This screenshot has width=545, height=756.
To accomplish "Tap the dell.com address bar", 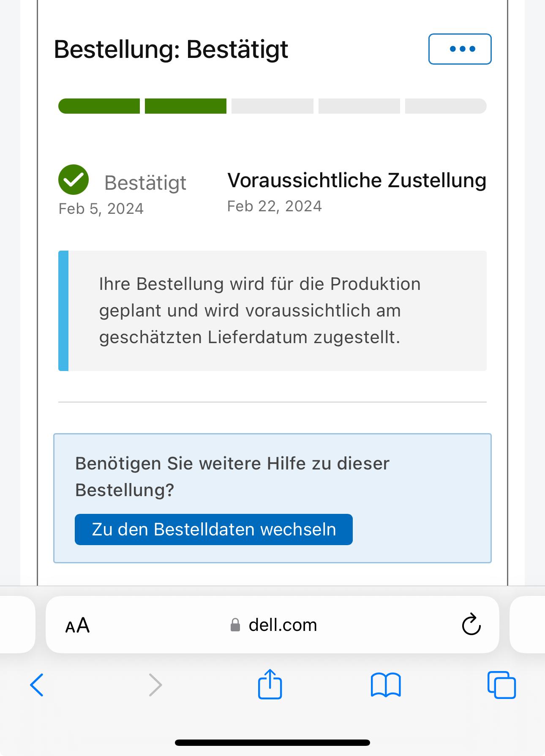I will click(283, 625).
